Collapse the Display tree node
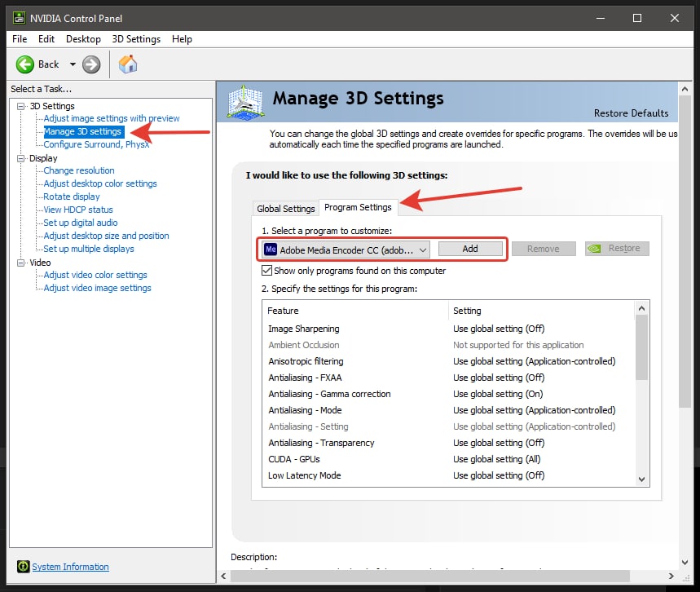Viewport: 700px width, 592px height. click(20, 159)
